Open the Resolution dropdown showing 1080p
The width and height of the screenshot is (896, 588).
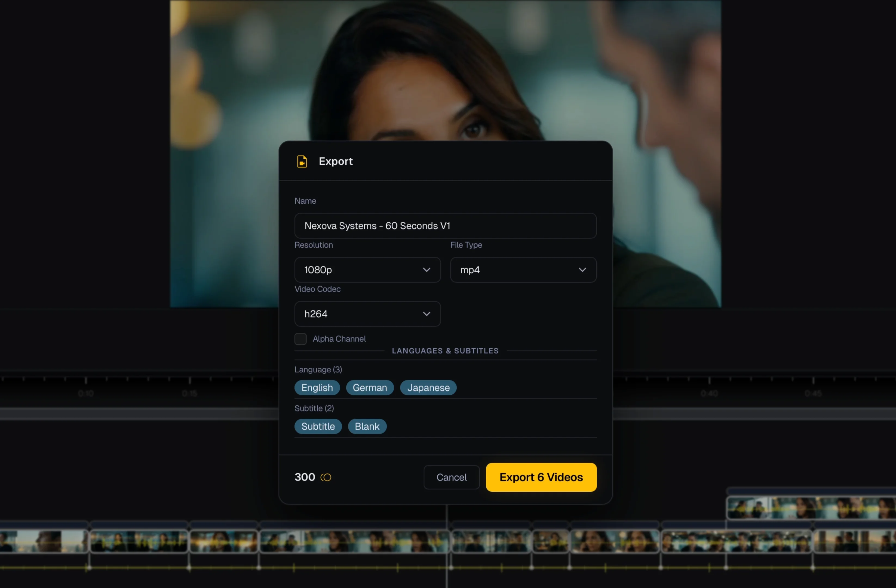click(x=367, y=269)
